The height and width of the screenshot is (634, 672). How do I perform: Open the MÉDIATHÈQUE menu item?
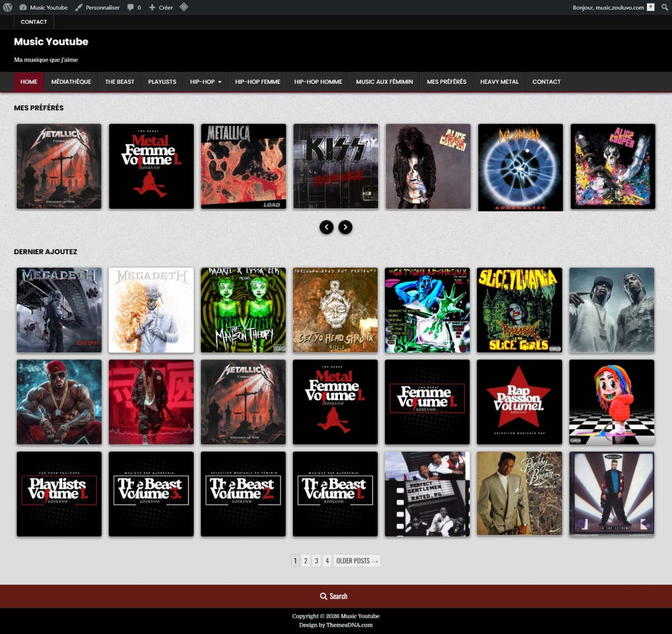[71, 82]
